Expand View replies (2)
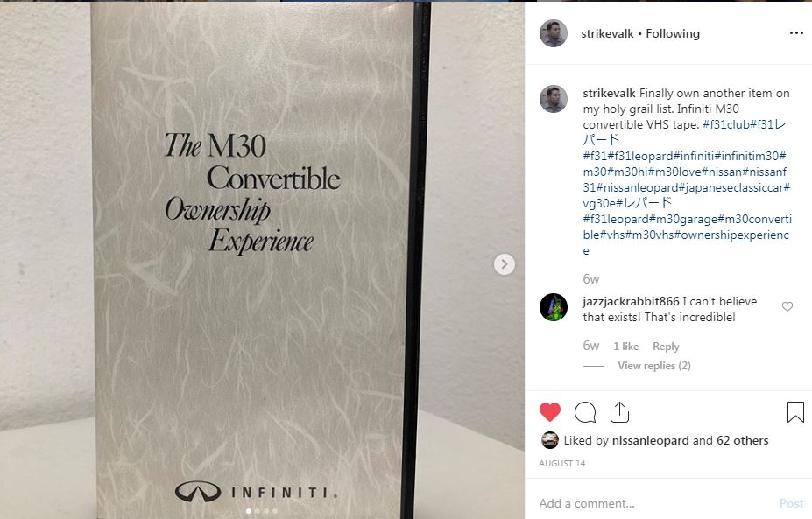 coord(654,366)
